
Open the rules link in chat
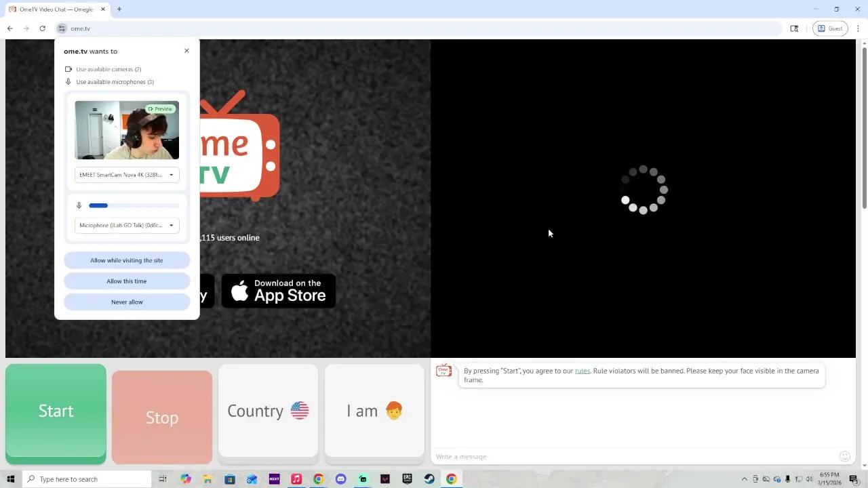(x=583, y=371)
